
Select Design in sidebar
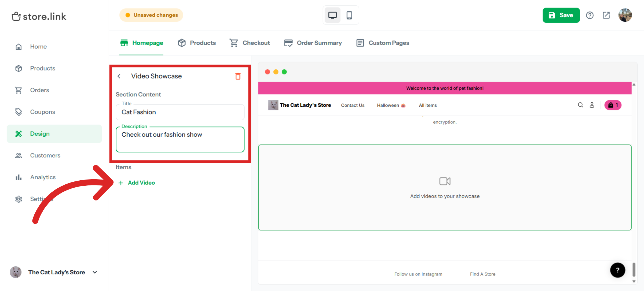pos(54,134)
